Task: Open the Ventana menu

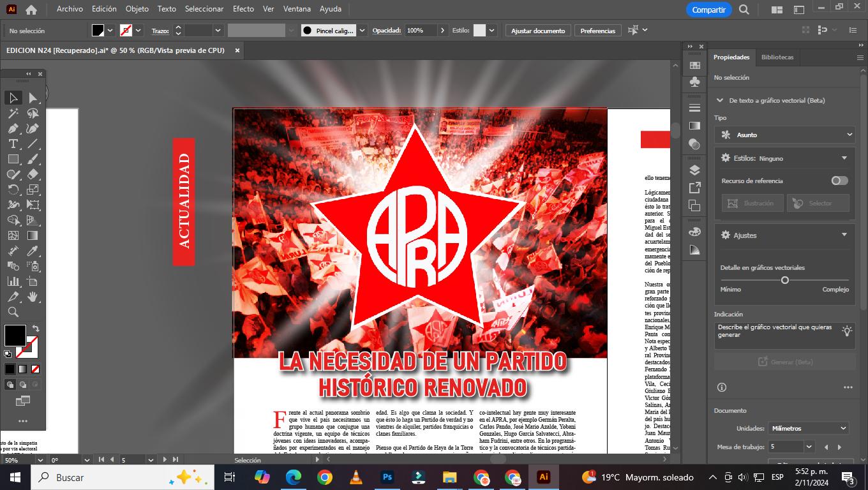Action: point(297,9)
